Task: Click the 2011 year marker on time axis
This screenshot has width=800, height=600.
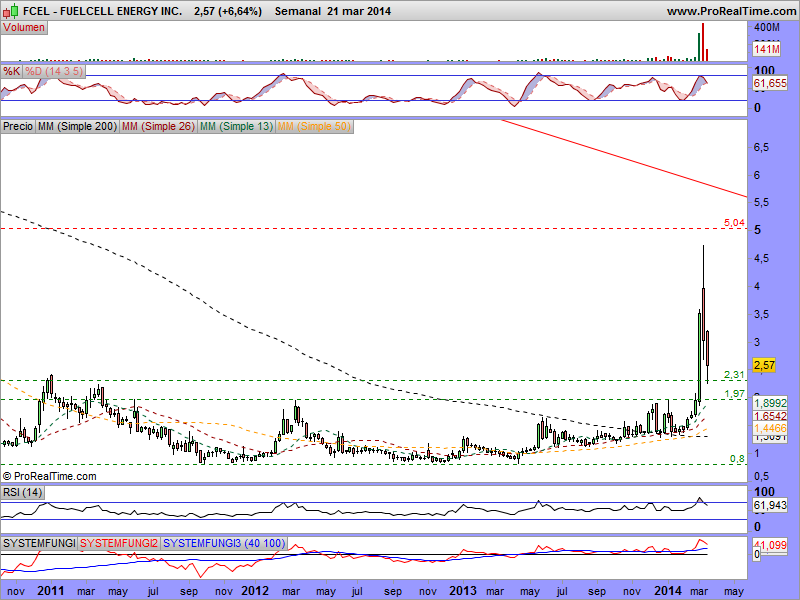Action: coord(51,590)
